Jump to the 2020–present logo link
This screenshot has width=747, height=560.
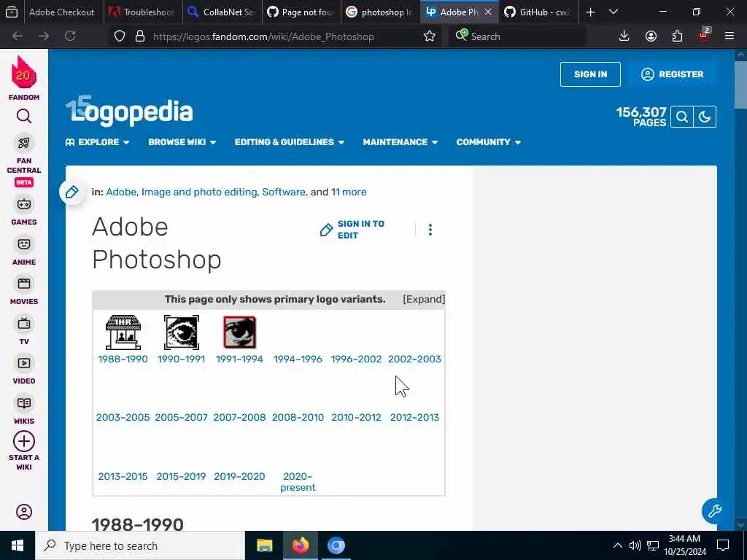pyautogui.click(x=298, y=482)
